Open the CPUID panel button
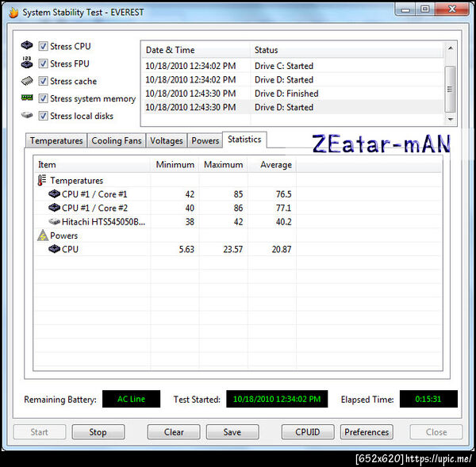The height and width of the screenshot is (467, 476). click(x=308, y=432)
